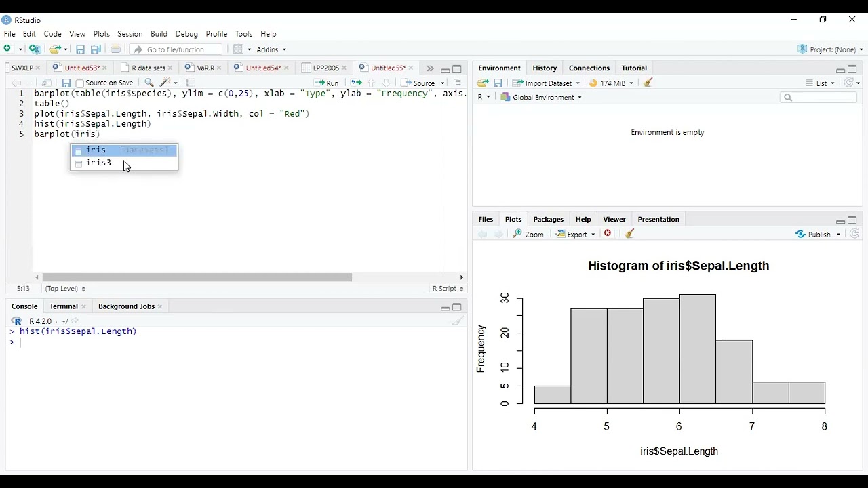Switch to the Terminal tab

point(63,306)
